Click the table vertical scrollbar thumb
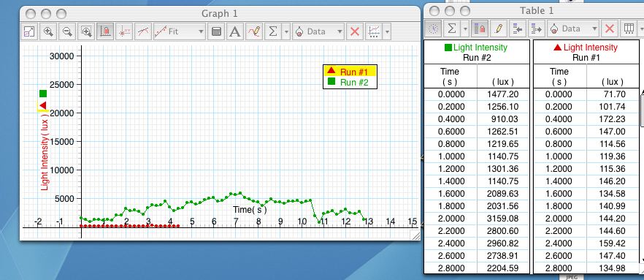 [642, 110]
